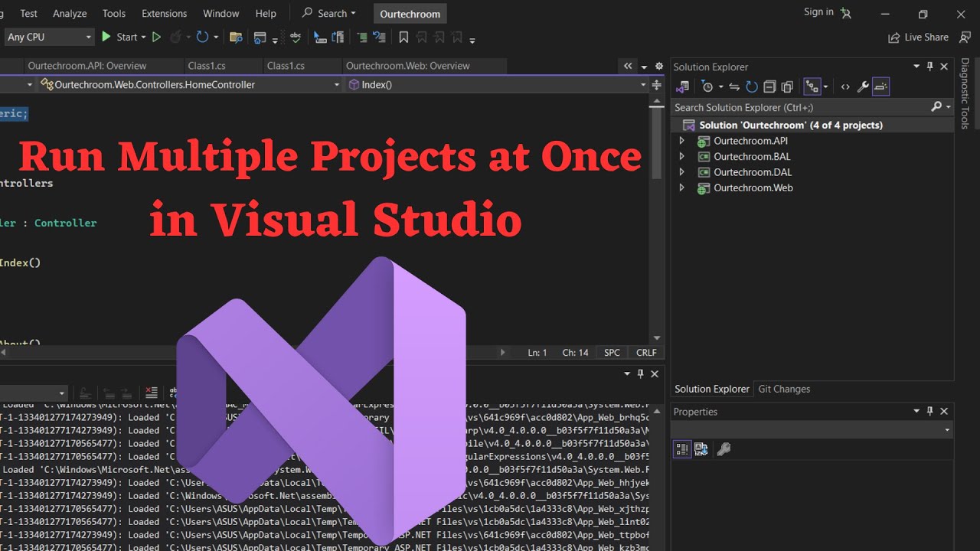
Task: Click the uncomment selected lines icon
Action: point(380,37)
